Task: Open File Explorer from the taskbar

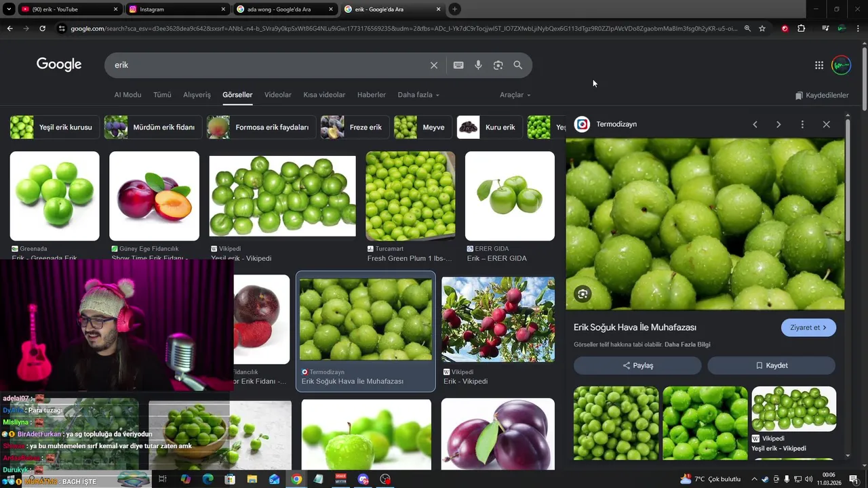Action: 252,479
